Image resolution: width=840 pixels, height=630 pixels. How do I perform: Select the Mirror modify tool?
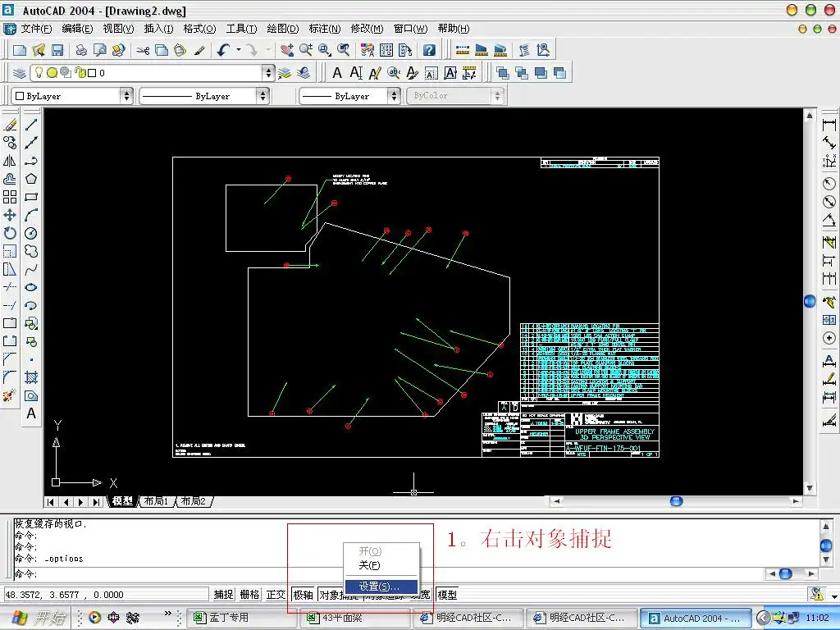tap(10, 161)
